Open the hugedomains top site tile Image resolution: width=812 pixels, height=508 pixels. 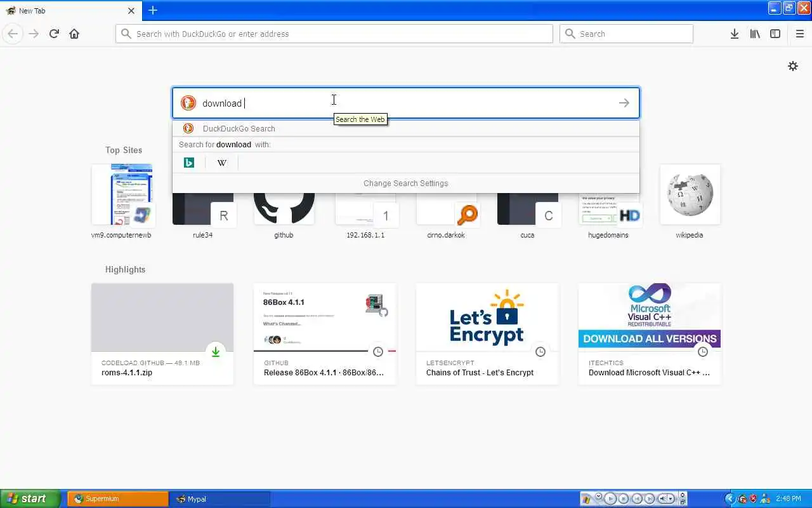coord(609,216)
